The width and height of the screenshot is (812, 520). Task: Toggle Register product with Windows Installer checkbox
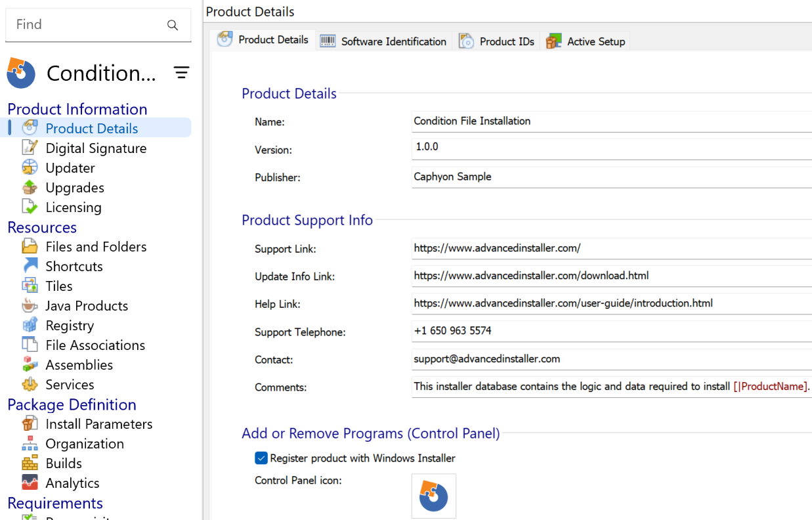tap(261, 458)
